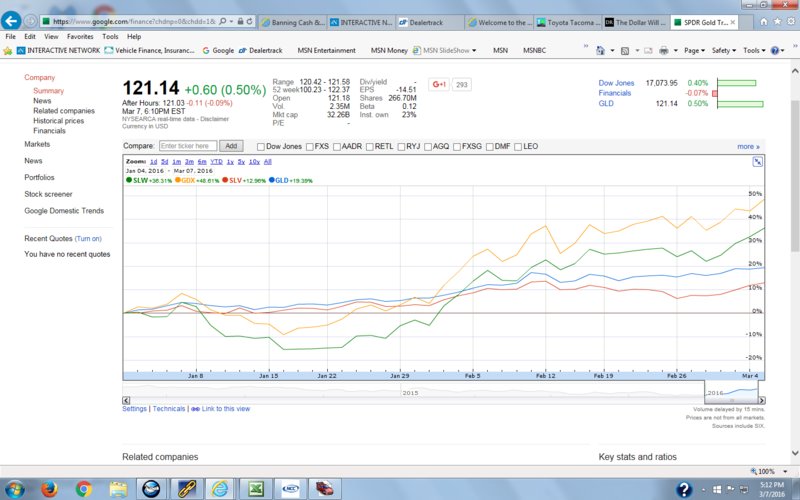Open the Home button dropdown arrow
Image resolution: width=800 pixels, height=500 pixels.
tap(612, 51)
